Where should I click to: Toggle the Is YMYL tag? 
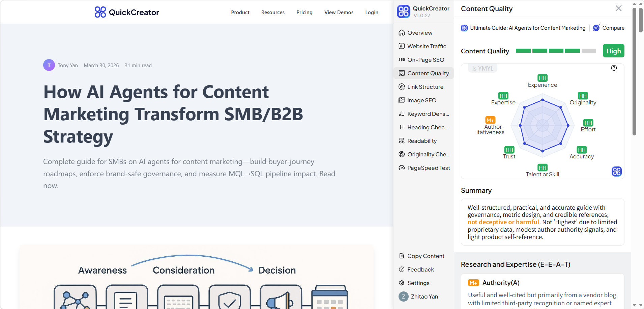tap(482, 69)
